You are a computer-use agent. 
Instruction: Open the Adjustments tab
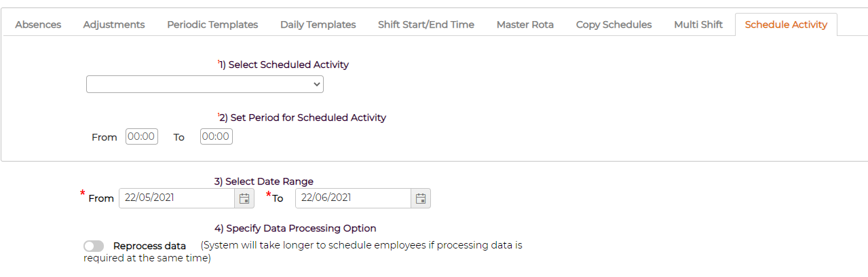tap(114, 24)
